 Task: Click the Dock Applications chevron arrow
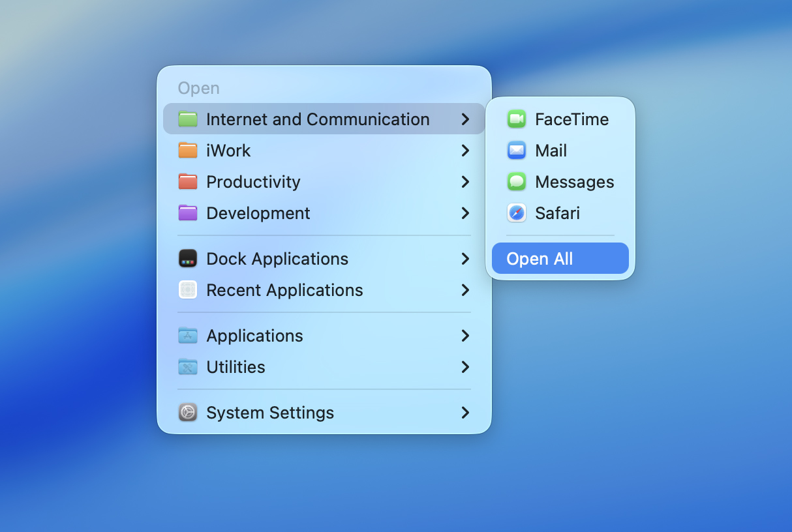point(465,259)
